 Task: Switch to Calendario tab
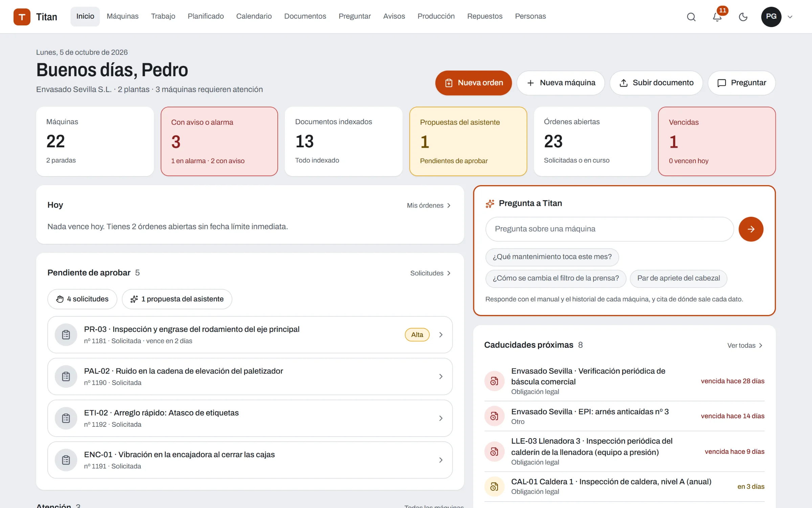[254, 16]
